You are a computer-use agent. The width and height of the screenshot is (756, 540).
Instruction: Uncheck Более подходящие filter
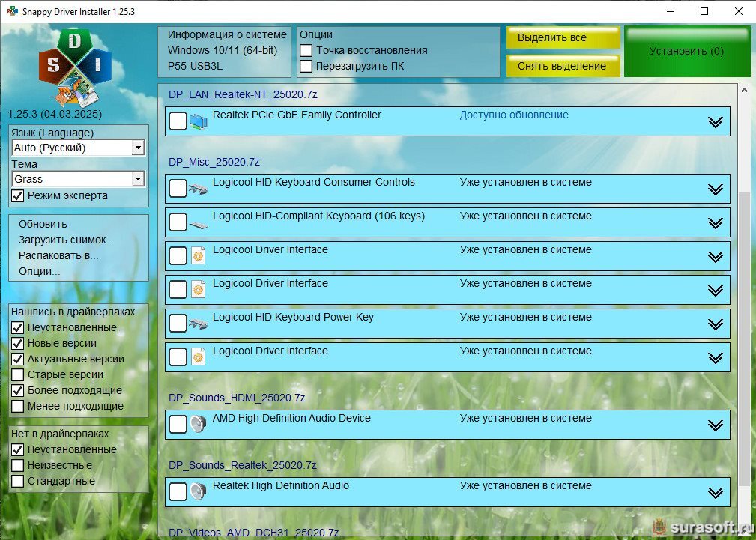coord(17,390)
